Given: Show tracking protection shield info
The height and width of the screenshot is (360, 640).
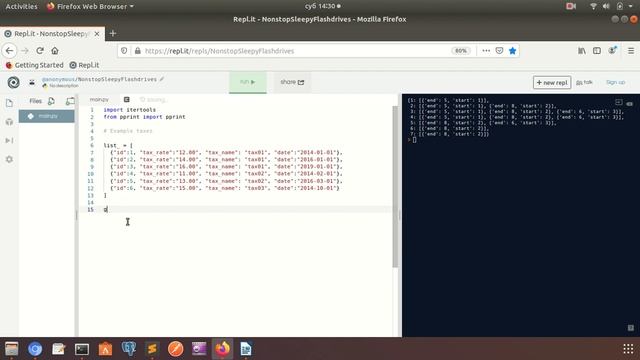Looking at the screenshot, I should click(x=124, y=51).
